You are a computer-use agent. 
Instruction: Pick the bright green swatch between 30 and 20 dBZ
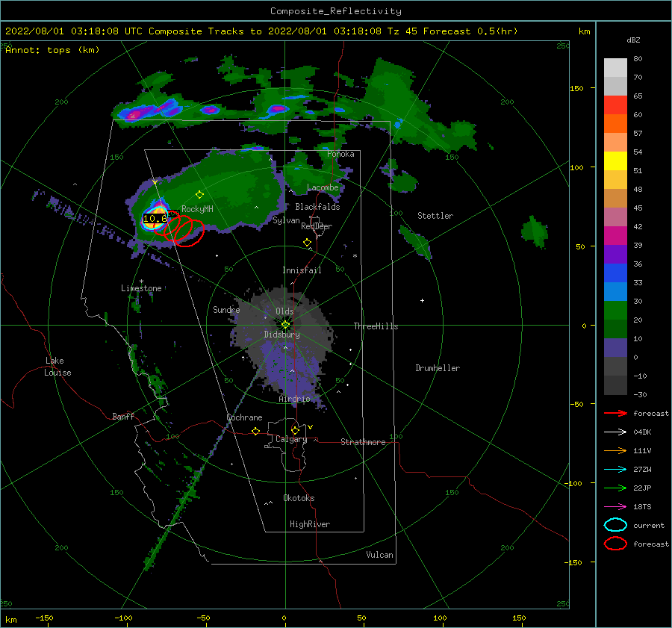(x=615, y=310)
